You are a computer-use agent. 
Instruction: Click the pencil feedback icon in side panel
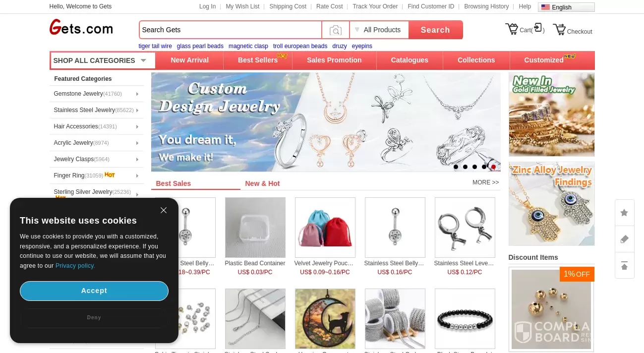(x=624, y=239)
